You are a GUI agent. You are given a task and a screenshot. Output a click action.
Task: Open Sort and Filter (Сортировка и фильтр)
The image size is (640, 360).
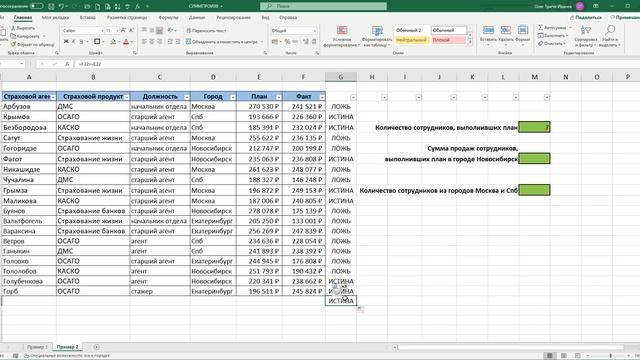click(x=586, y=36)
